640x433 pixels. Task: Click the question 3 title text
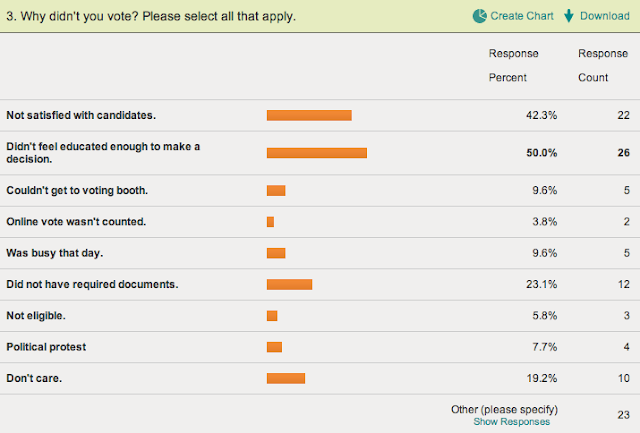click(151, 16)
